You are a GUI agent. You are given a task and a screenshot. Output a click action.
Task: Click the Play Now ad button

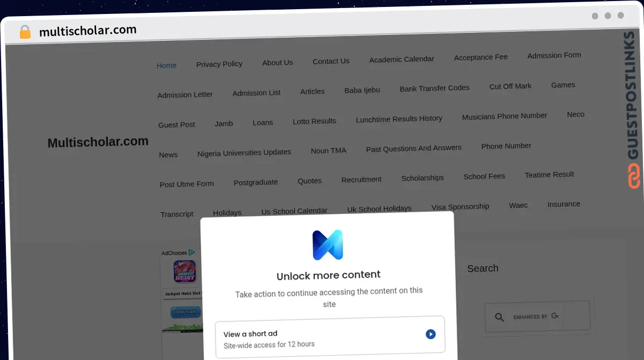coord(186,312)
